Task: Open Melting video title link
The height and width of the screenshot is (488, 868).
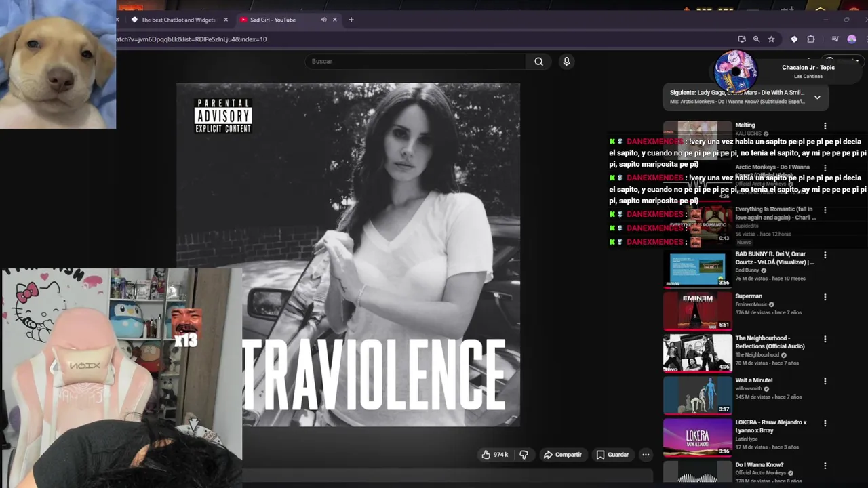Action: (745, 125)
